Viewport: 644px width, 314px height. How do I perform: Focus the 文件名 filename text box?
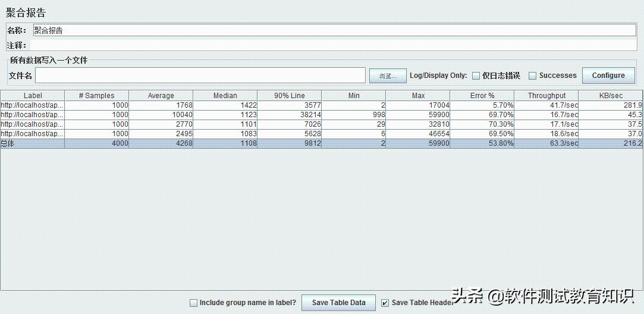point(200,76)
